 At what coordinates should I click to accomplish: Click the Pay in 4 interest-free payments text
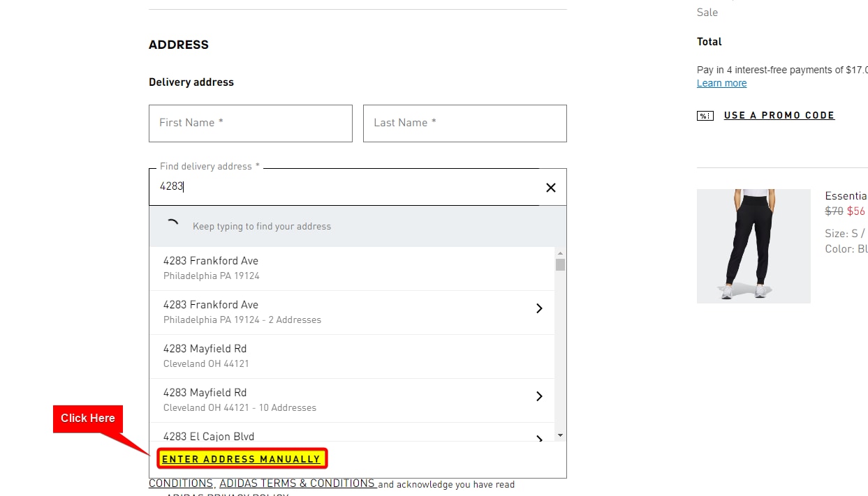pos(782,70)
